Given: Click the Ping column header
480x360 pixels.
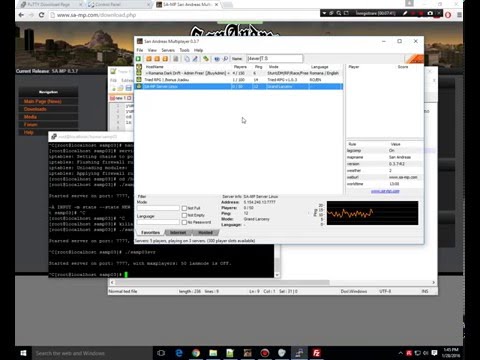Looking at the screenshot, I should tap(259, 67).
